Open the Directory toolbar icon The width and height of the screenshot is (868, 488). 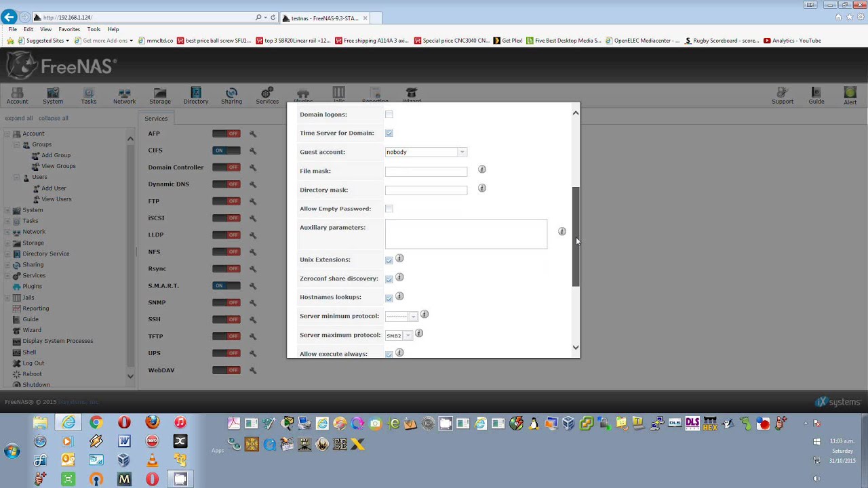click(195, 96)
